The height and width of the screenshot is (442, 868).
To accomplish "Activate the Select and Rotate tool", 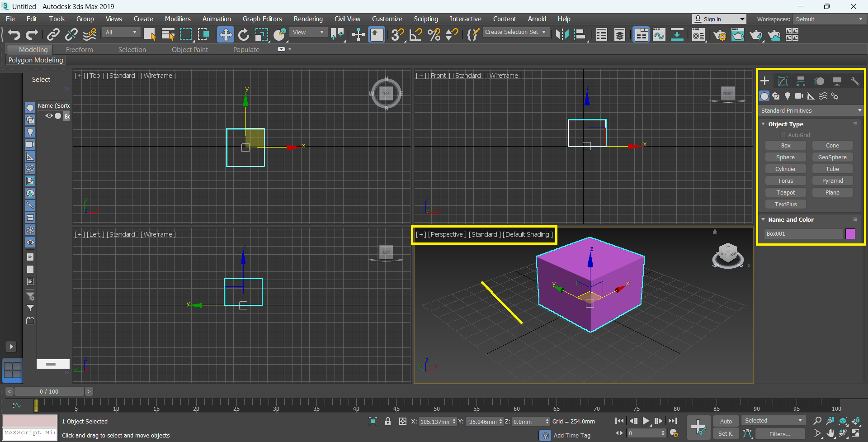I will pyautogui.click(x=244, y=34).
